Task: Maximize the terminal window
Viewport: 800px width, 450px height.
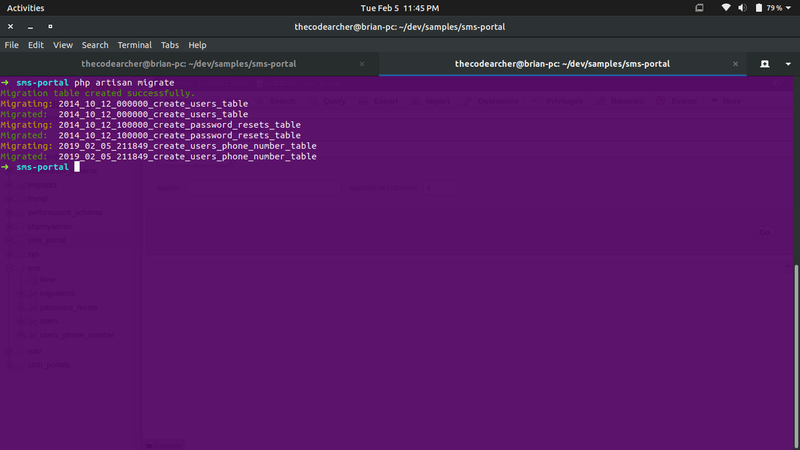Action: [x=50, y=27]
